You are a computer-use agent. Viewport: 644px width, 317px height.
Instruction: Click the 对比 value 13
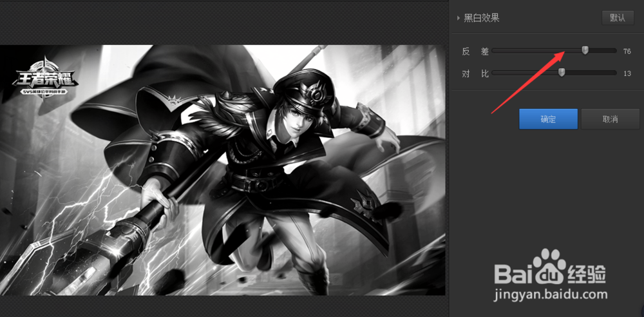(x=627, y=73)
